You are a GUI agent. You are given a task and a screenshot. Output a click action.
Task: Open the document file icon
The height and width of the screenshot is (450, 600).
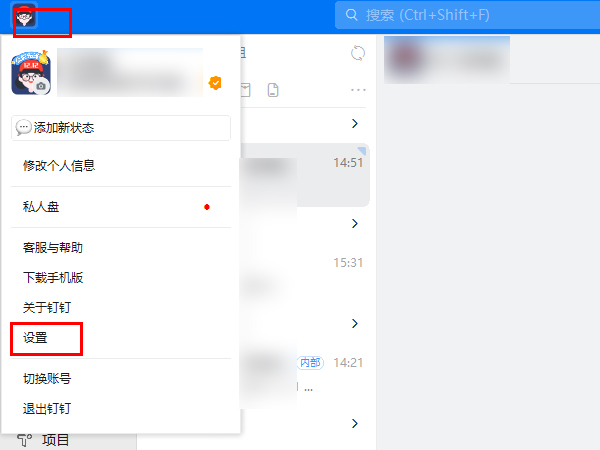(273, 90)
